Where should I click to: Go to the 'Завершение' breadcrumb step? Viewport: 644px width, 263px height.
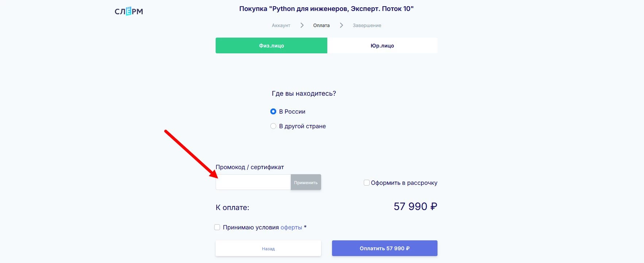click(x=367, y=25)
